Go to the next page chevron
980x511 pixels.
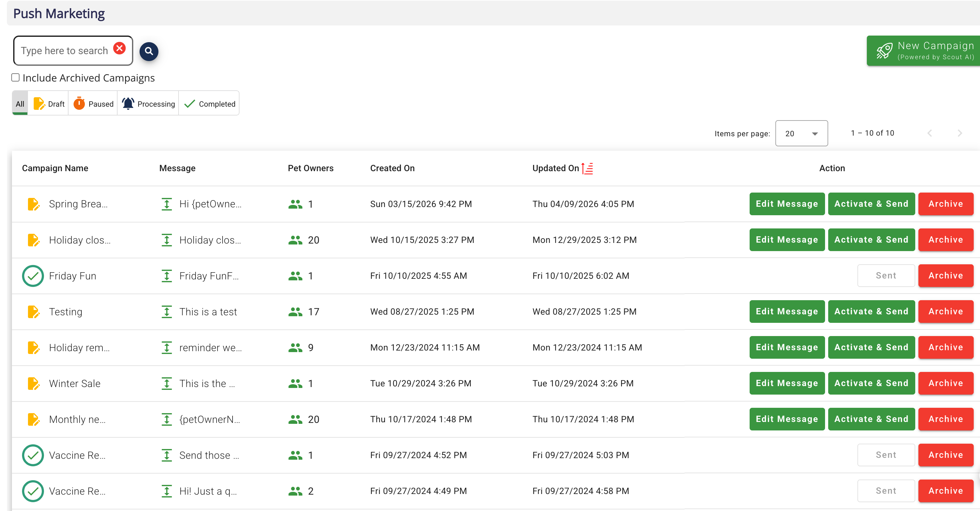click(x=960, y=133)
